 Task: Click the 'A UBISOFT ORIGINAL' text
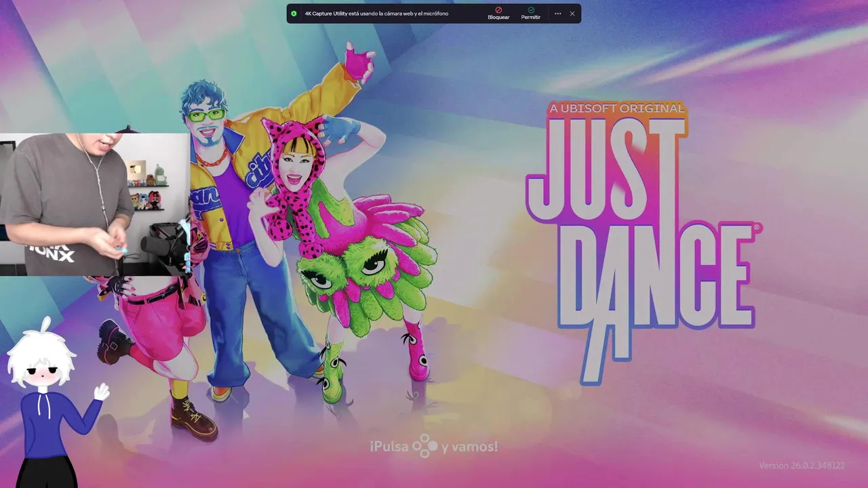(617, 108)
